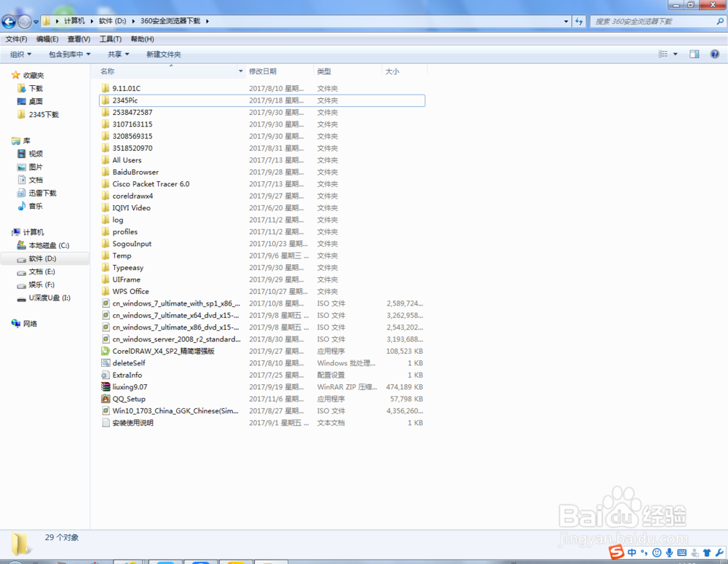
Task: Select the 2345Pic folder icon
Action: [106, 100]
